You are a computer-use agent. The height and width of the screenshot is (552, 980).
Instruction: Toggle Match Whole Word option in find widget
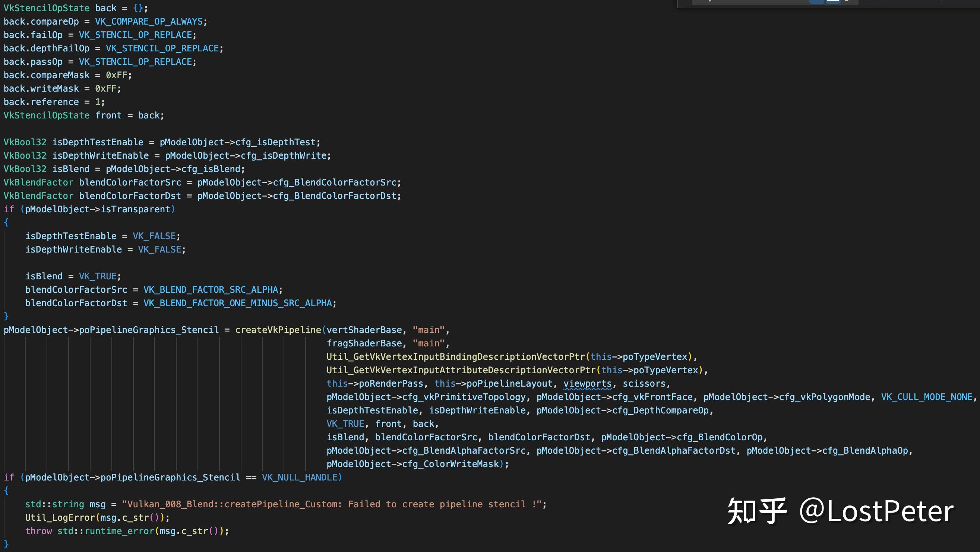(833, 1)
